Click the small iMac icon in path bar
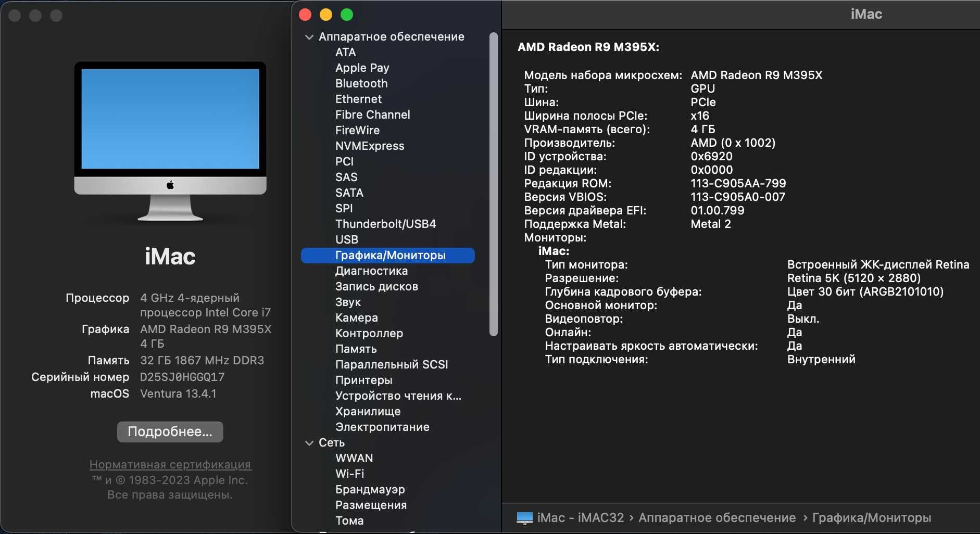980x534 pixels. 525,518
